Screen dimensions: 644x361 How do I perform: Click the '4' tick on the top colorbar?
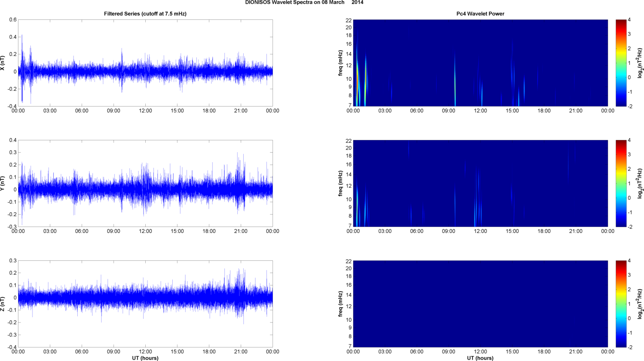point(629,20)
